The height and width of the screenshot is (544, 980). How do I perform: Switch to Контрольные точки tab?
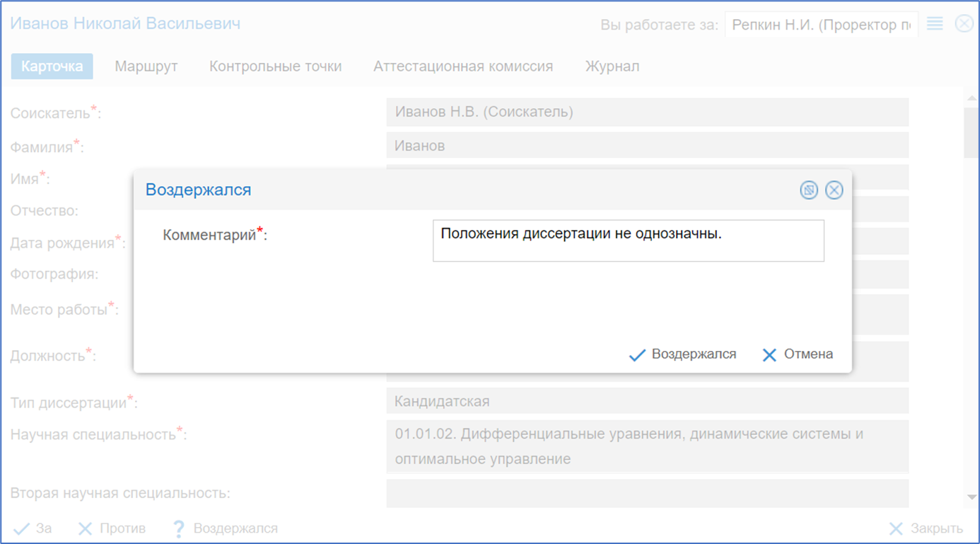(x=275, y=66)
